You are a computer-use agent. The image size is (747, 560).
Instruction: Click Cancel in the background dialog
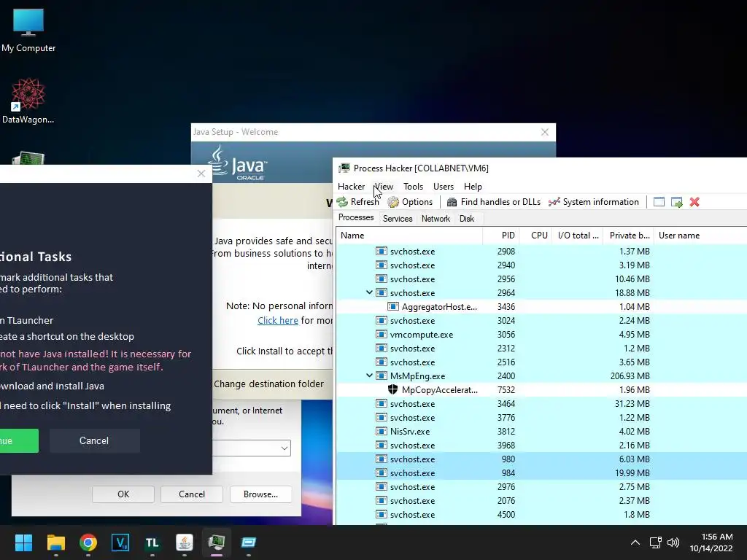tap(192, 494)
